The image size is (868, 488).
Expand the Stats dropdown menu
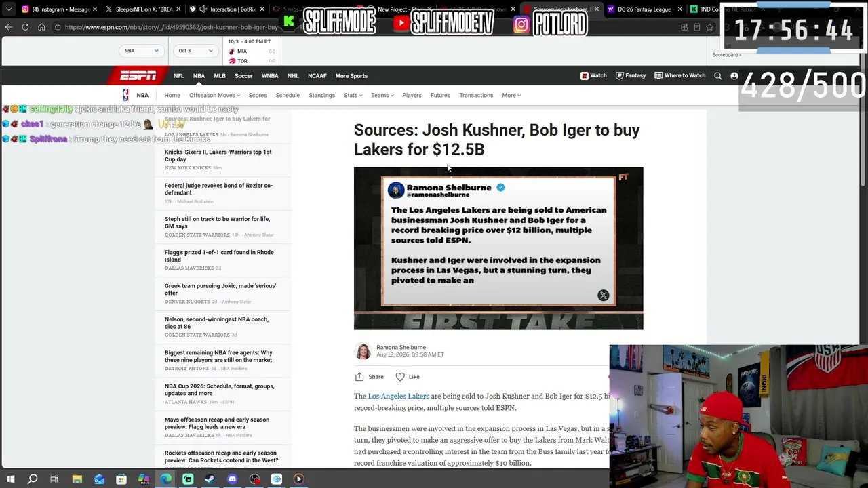(353, 95)
